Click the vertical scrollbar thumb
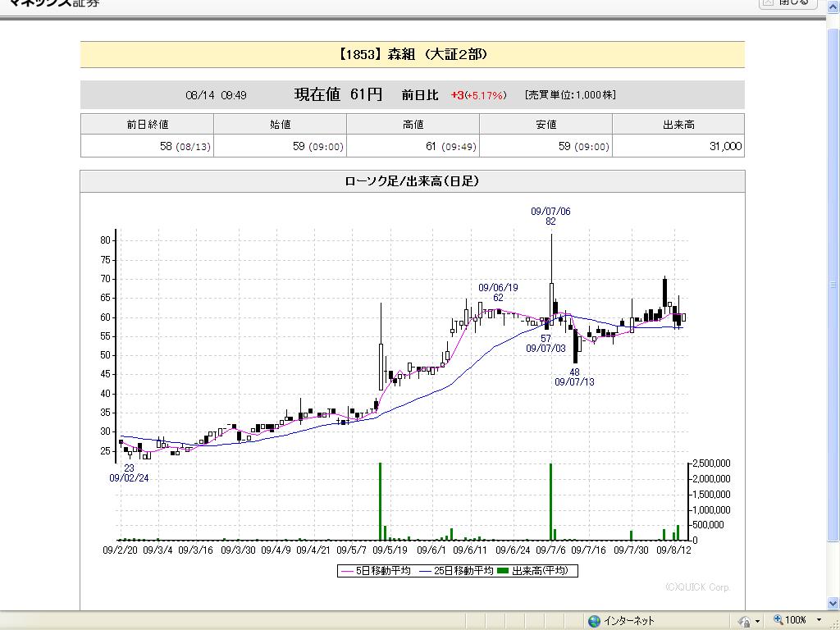This screenshot has height=630, width=840. point(833,284)
